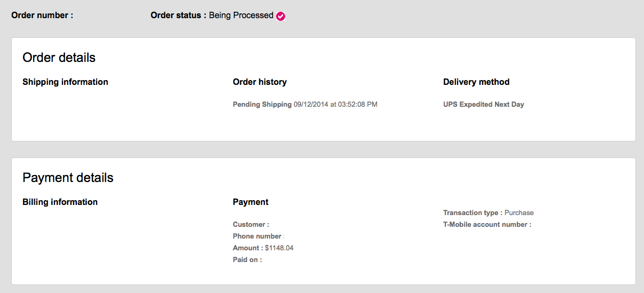Click the Order status label
The image size is (644, 293).
point(178,15)
